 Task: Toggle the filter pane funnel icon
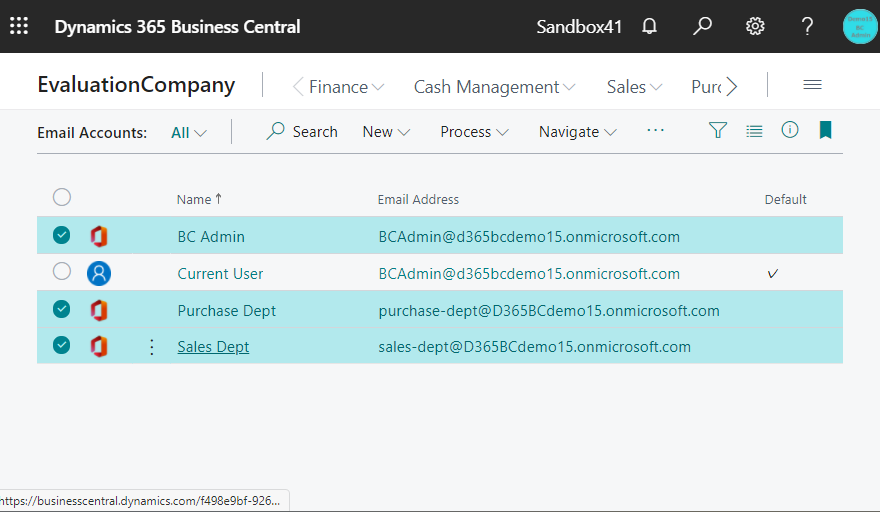pyautogui.click(x=718, y=131)
